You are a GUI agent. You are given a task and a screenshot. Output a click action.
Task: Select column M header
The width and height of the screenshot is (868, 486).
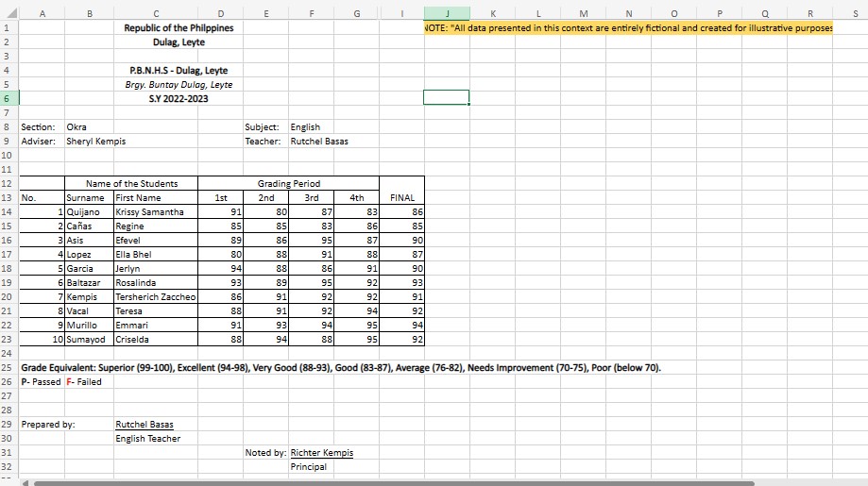(583, 13)
